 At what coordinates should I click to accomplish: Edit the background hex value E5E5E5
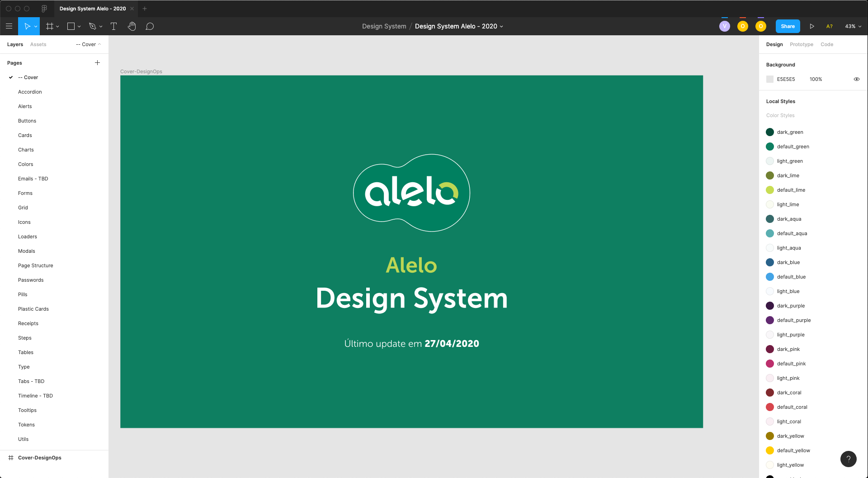786,79
